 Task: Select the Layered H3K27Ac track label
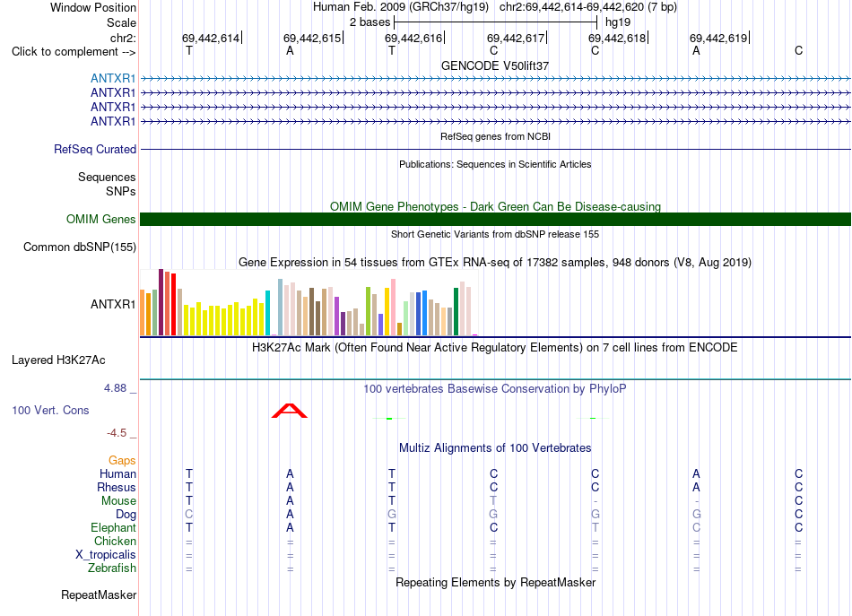(58, 360)
